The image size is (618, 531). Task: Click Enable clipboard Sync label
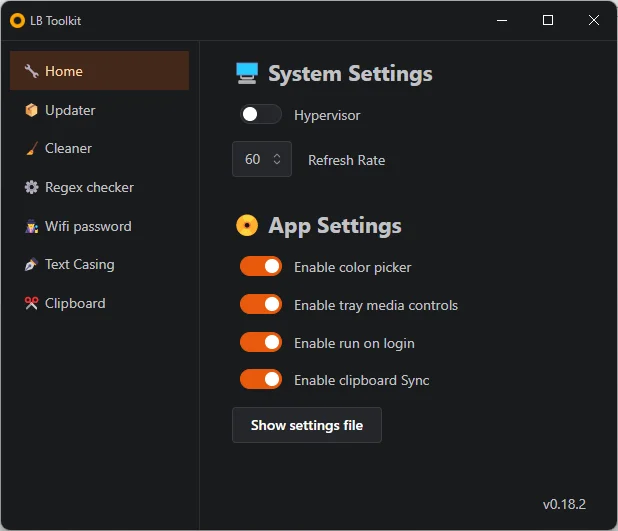coord(361,380)
